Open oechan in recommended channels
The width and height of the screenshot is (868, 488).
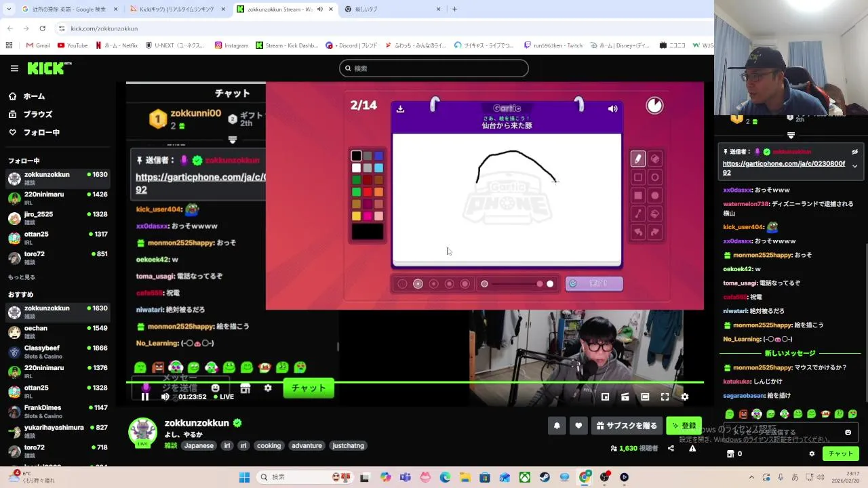click(x=57, y=331)
